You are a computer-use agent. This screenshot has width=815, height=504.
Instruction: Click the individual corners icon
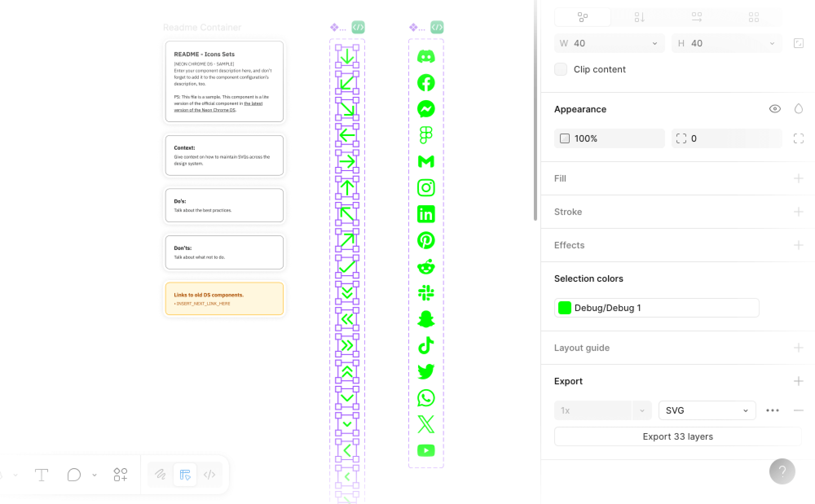(798, 138)
